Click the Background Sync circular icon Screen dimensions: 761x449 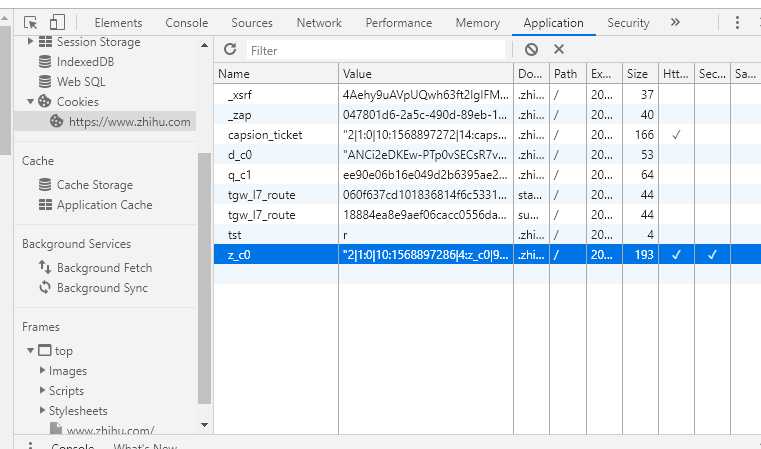pos(45,287)
